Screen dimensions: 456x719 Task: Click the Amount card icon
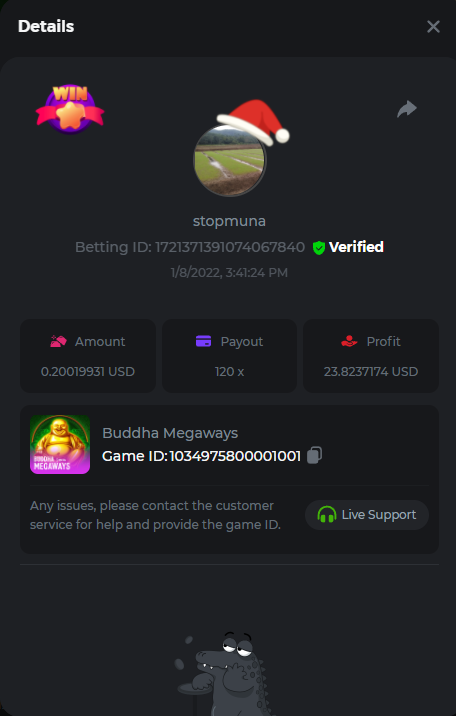coord(58,342)
